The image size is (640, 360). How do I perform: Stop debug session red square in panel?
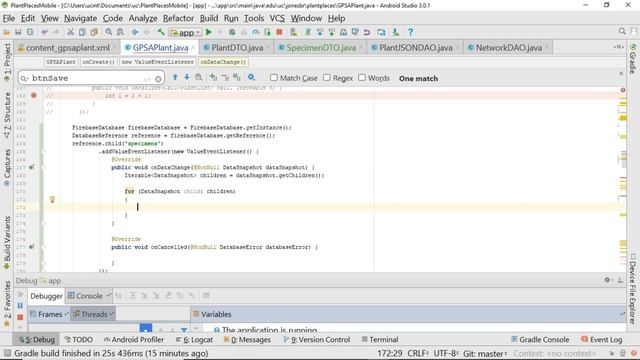[20, 317]
